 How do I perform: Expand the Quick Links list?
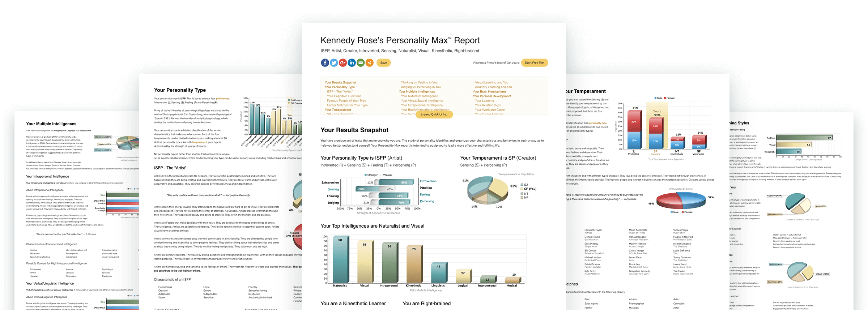pos(434,115)
